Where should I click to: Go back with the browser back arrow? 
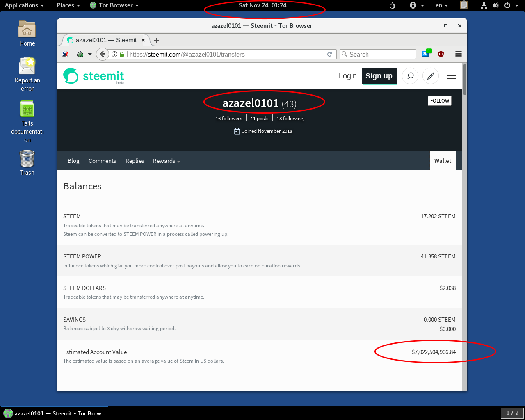click(103, 54)
